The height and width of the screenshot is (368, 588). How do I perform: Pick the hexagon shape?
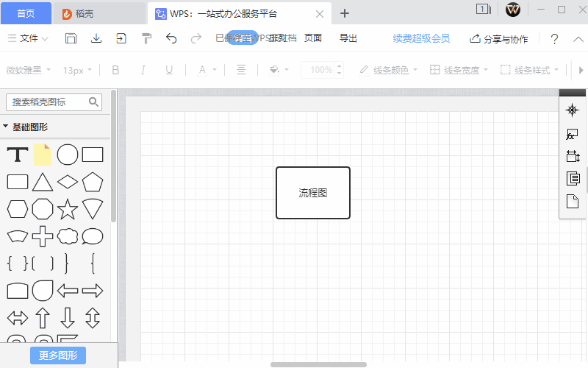(x=18, y=209)
